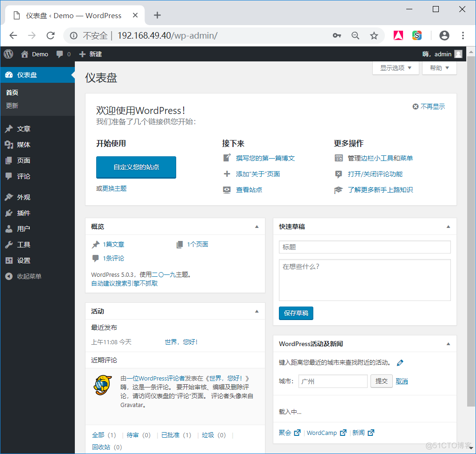Open 仪表盘 in the sidebar
This screenshot has height=454, width=476.
[x=37, y=75]
